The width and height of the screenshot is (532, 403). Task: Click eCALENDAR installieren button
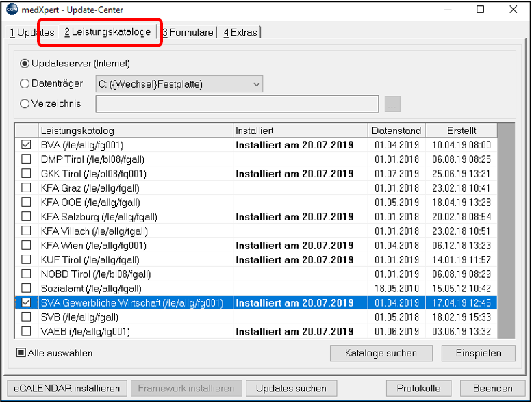click(67, 389)
